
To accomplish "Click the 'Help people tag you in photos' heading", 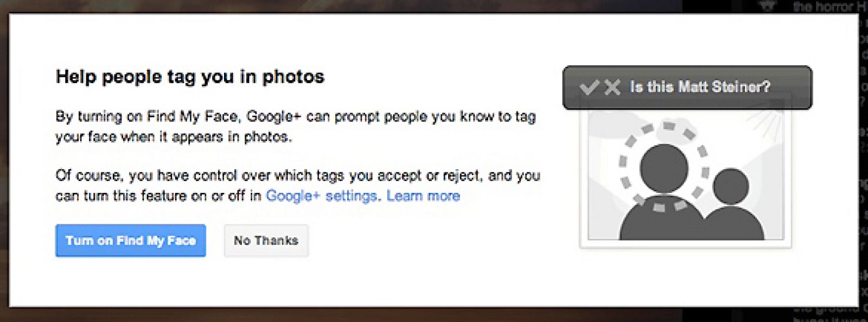I will 190,76.
